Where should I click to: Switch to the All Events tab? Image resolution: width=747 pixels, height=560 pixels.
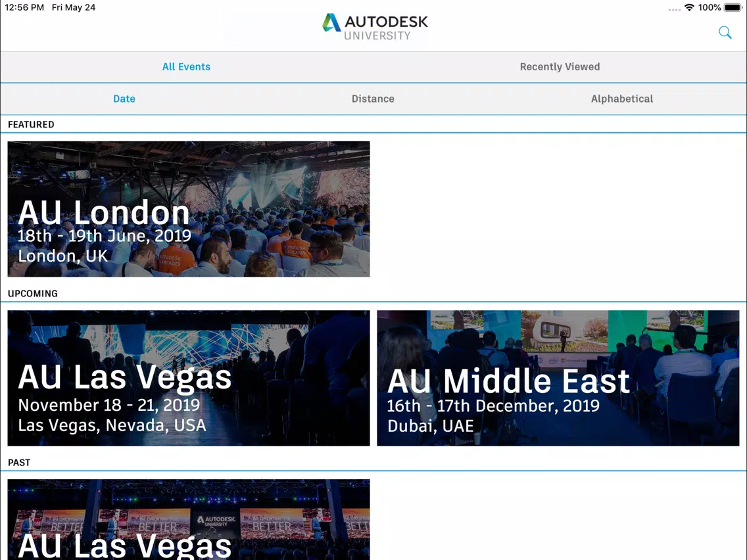click(x=186, y=66)
